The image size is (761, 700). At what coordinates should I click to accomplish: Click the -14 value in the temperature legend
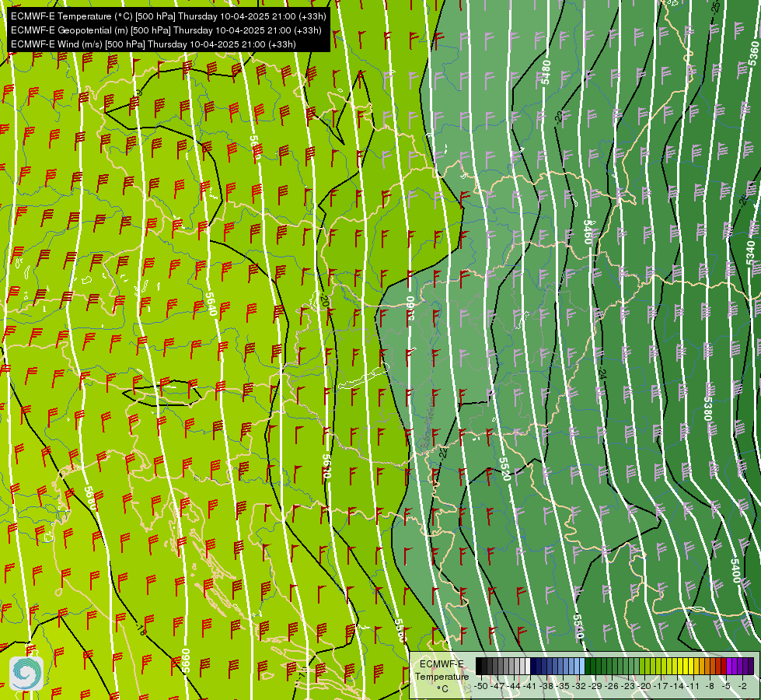tap(677, 686)
